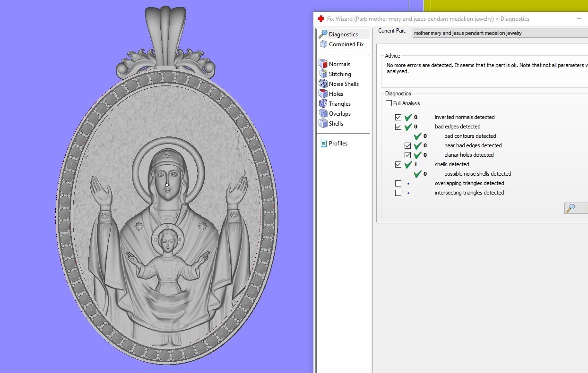Open the Stitching fix page
This screenshot has height=373, width=588.
click(323, 74)
